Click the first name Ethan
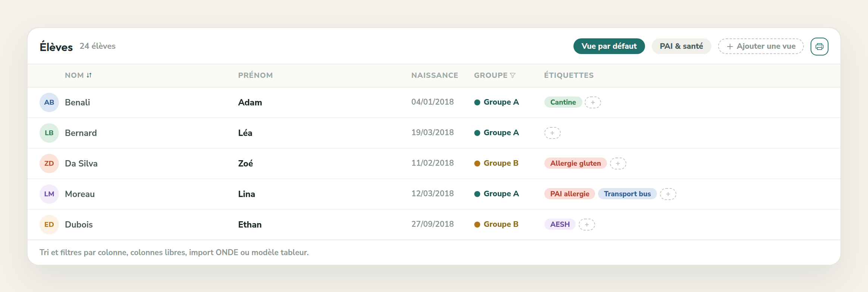This screenshot has width=868, height=292. pyautogui.click(x=250, y=225)
